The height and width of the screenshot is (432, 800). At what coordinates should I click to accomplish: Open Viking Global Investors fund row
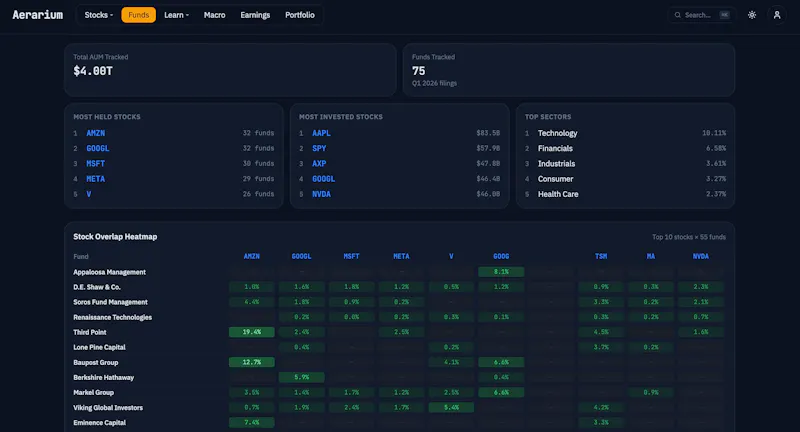pos(108,408)
